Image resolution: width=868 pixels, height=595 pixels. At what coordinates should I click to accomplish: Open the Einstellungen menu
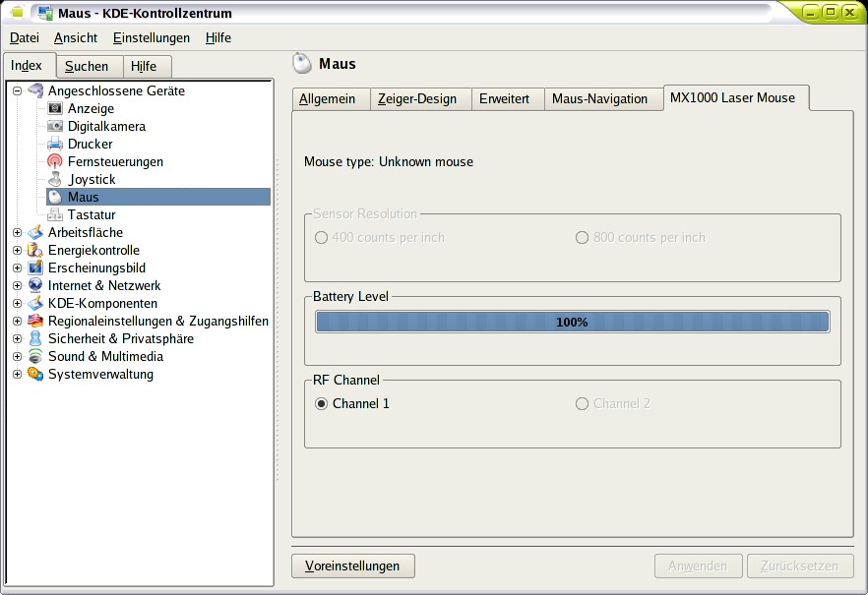(x=152, y=37)
